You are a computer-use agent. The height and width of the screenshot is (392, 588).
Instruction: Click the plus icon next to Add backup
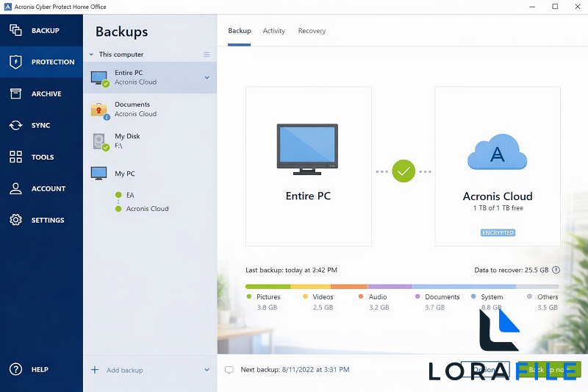click(95, 370)
